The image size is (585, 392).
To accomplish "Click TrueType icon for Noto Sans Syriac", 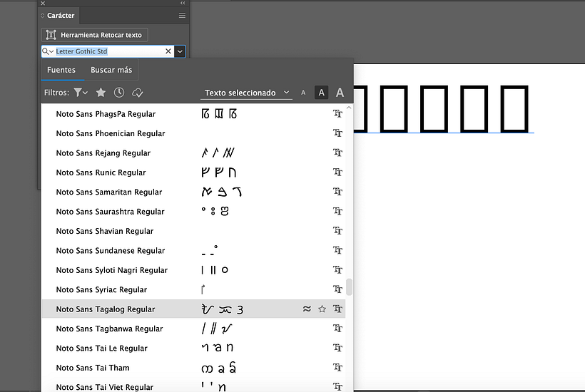I will [x=337, y=289].
